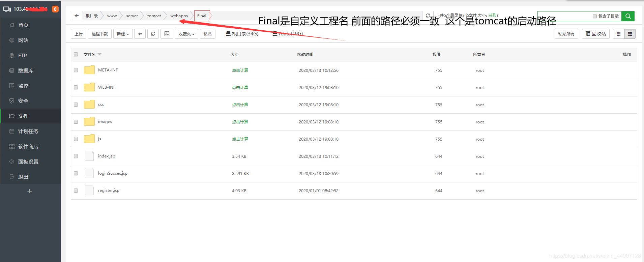Click the loginSucces.jsp file icon
Screen dimensions: 644x262
[89, 173]
